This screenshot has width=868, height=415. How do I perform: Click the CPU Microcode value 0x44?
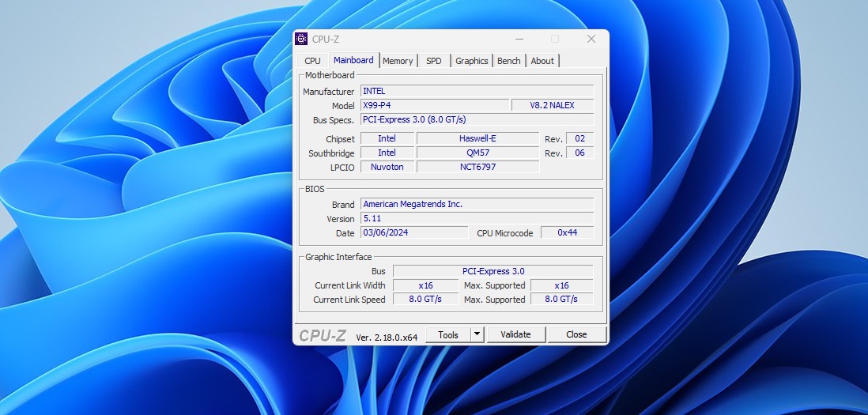pyautogui.click(x=568, y=232)
